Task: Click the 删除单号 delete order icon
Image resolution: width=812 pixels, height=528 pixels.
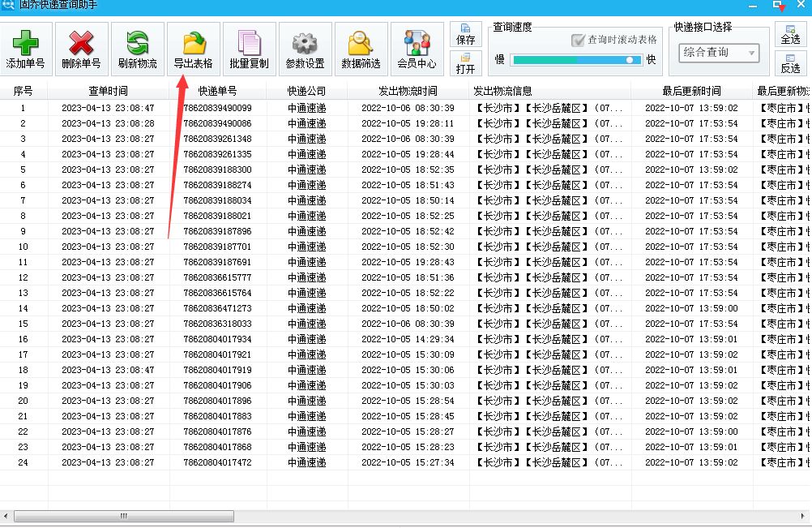Action: [x=80, y=48]
